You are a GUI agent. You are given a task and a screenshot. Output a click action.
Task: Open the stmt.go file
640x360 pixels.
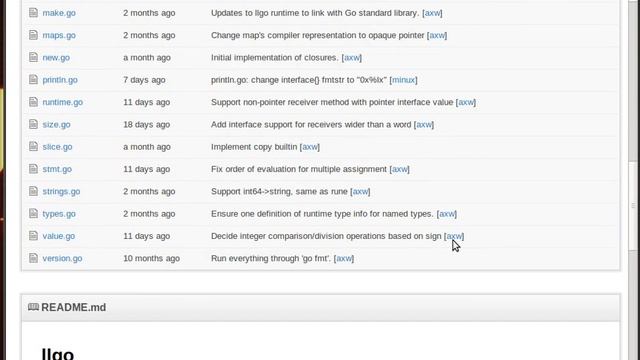(57, 169)
